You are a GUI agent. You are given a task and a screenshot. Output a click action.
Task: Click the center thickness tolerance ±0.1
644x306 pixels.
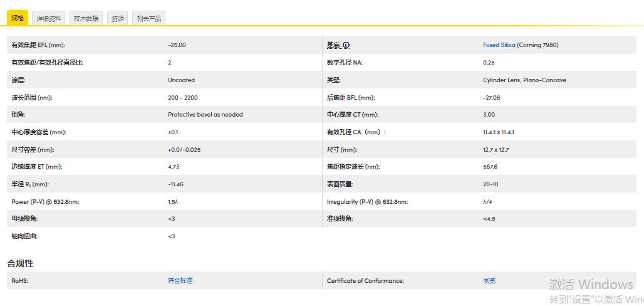(x=173, y=132)
